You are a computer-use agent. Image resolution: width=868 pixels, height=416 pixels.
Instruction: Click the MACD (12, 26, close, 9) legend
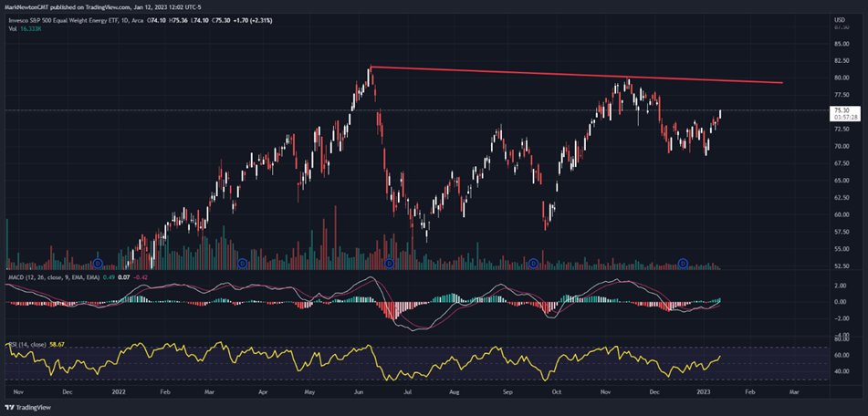click(42, 277)
